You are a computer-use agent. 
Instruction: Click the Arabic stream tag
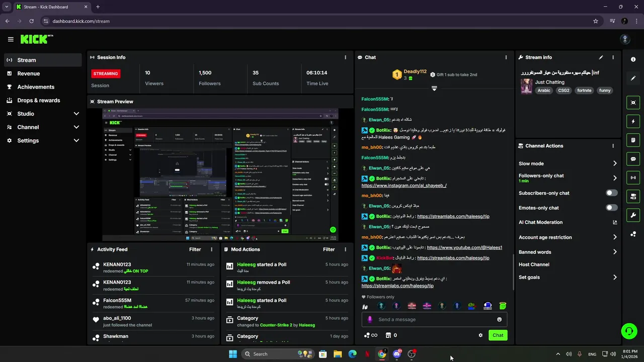pos(543,90)
